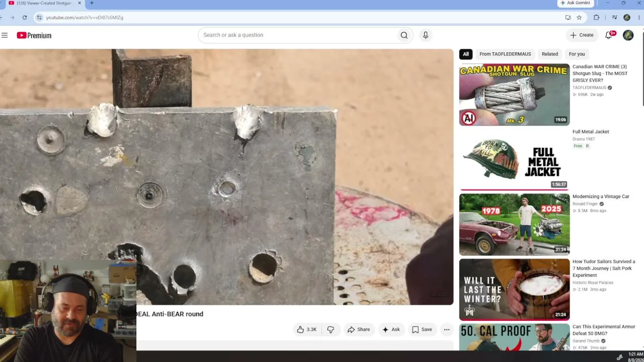This screenshot has width=644, height=362.
Task: Reload the page in Chrome
Action: click(24, 18)
